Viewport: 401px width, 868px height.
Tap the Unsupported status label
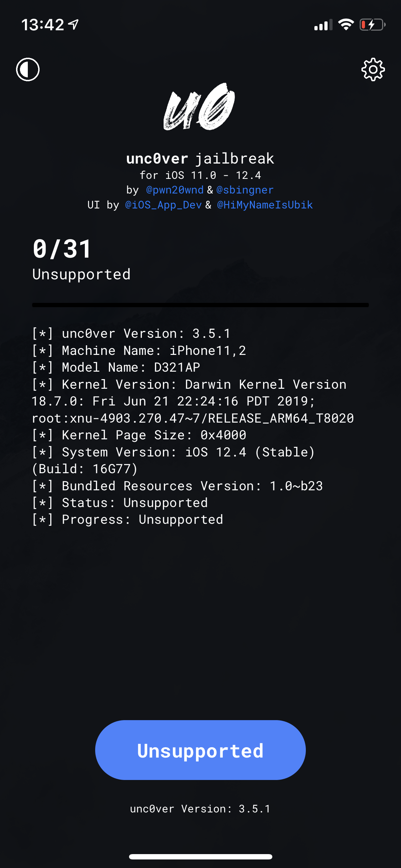click(81, 274)
